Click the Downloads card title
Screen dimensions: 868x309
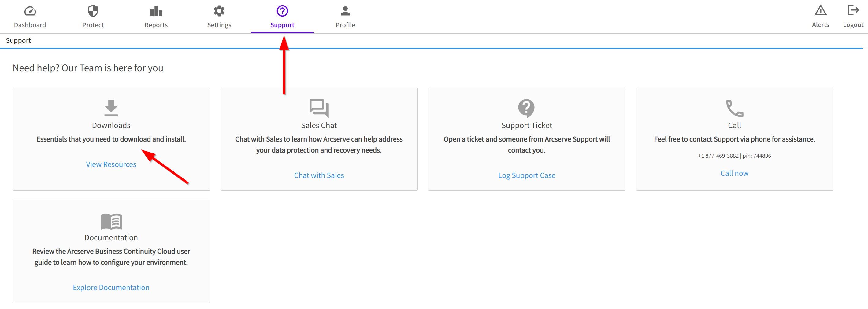111,125
